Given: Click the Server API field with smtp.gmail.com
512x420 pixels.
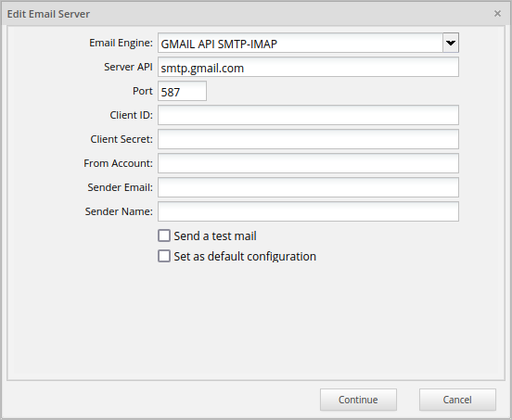Looking at the screenshot, I should (308, 67).
